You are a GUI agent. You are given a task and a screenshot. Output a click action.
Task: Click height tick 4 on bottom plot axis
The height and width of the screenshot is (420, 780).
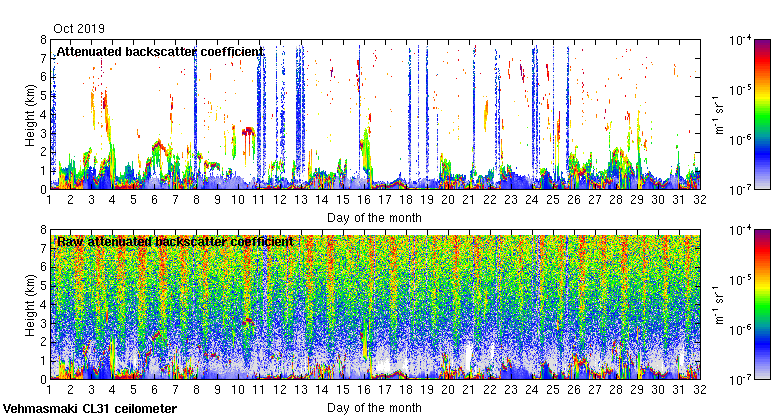click(43, 305)
